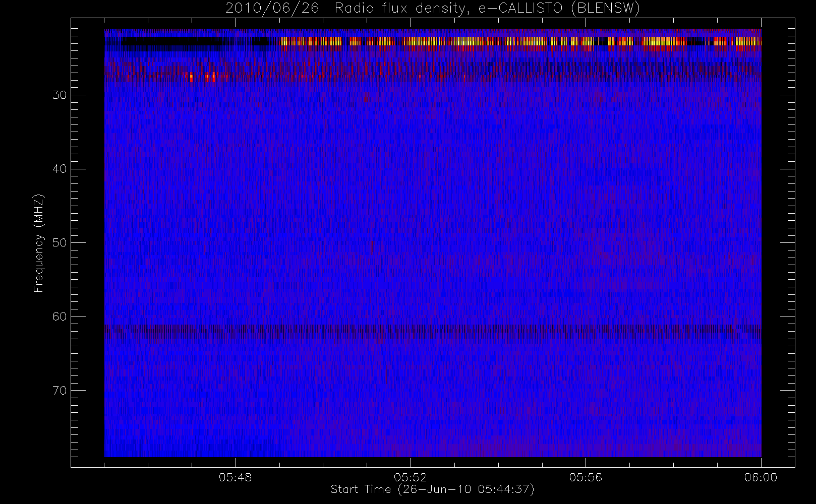Select the 05:48 time axis label

236,477
